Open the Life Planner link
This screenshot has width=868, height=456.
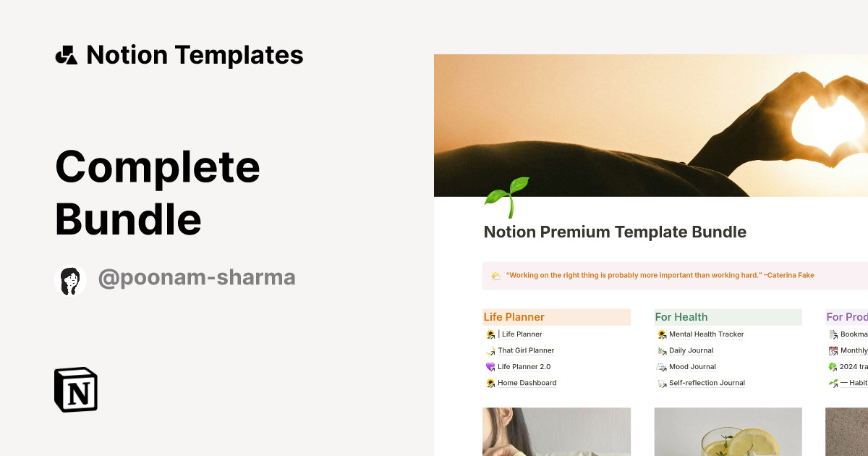(x=522, y=334)
